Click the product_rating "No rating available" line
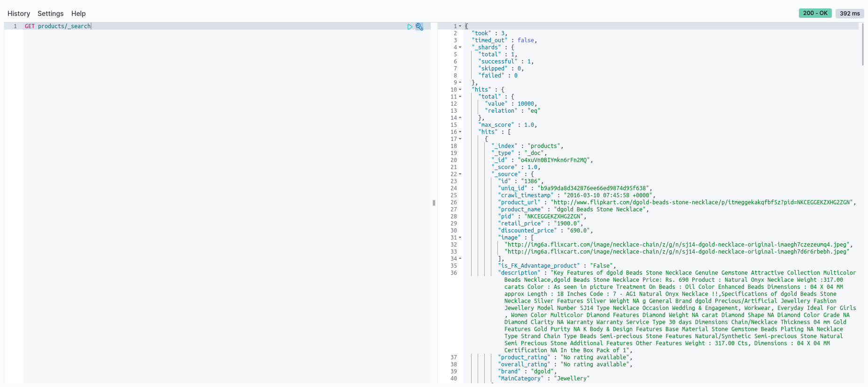The height and width of the screenshot is (387, 868). click(x=565, y=357)
